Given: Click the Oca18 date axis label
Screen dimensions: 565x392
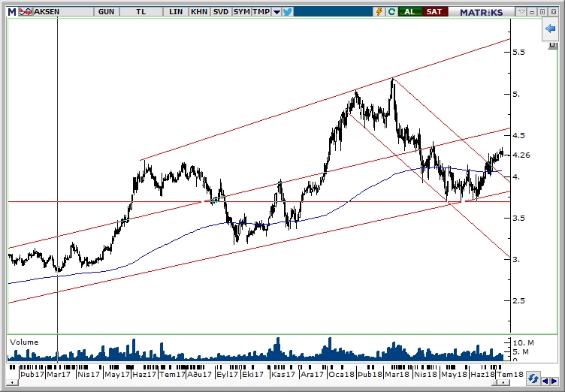Looking at the screenshot, I should [342, 374].
